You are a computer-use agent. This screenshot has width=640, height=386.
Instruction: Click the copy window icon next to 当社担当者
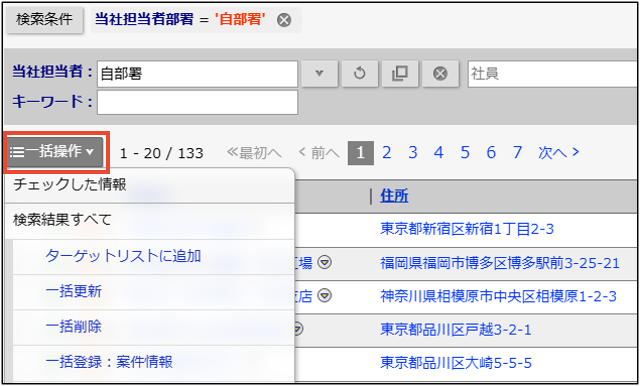400,74
